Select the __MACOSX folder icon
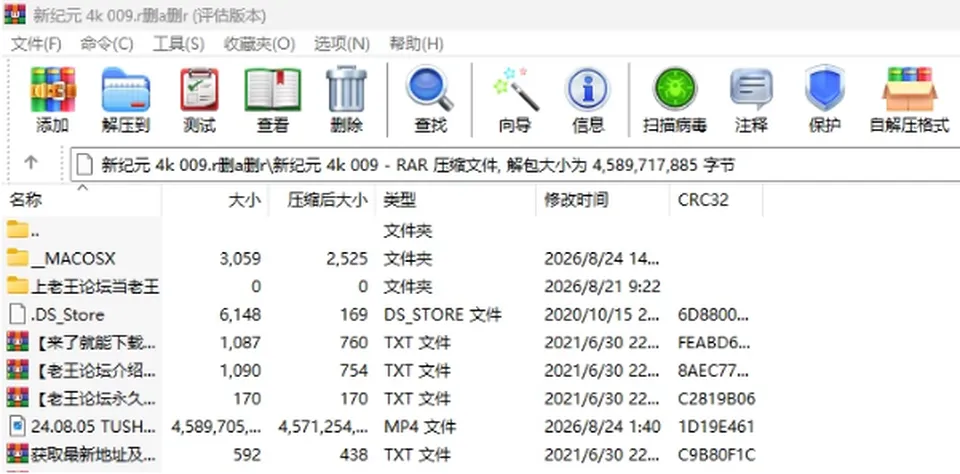The height and width of the screenshot is (474, 960). click(18, 258)
